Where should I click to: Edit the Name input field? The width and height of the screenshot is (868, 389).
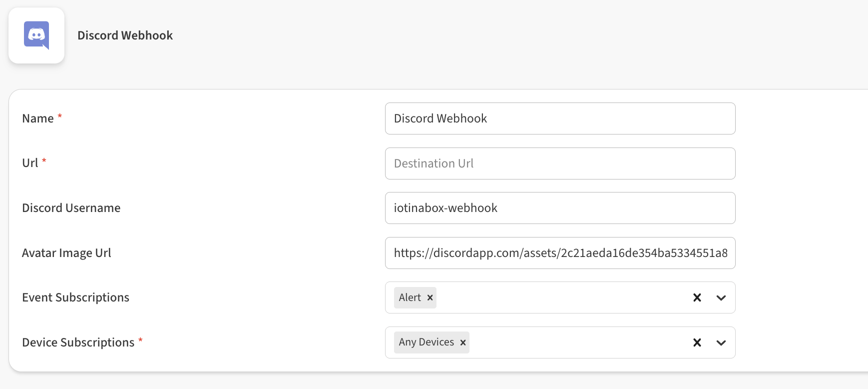[x=560, y=118]
